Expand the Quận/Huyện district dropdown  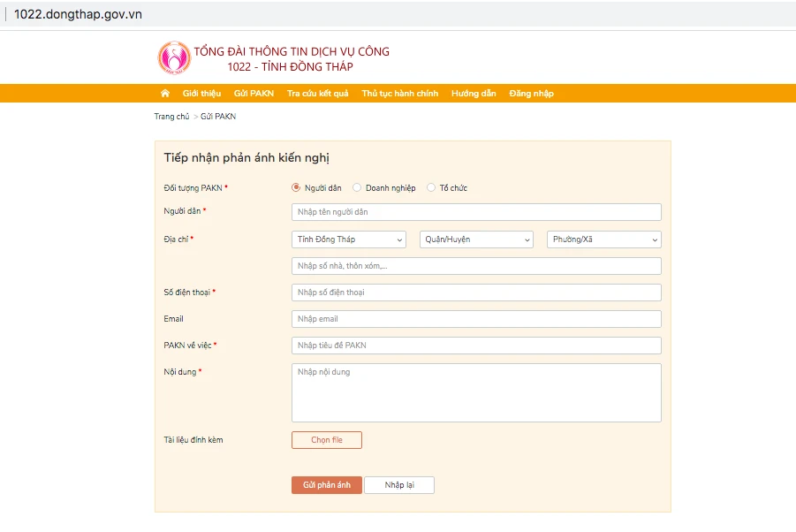[x=477, y=239]
